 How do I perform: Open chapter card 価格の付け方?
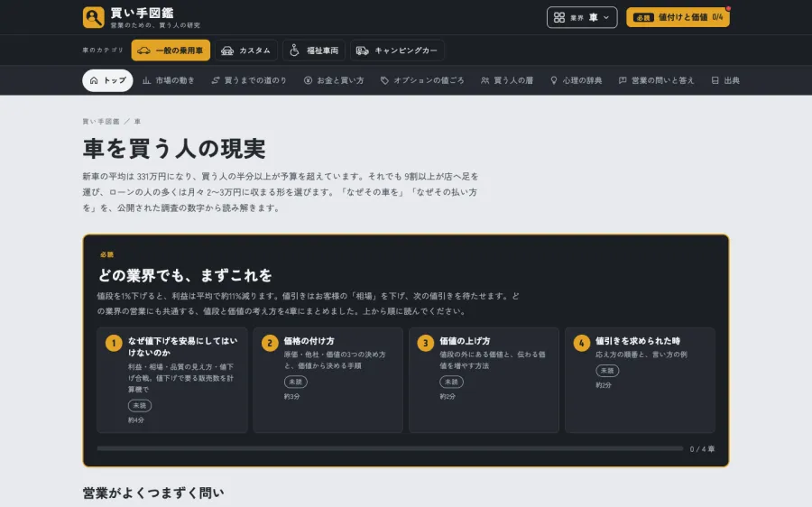point(328,380)
